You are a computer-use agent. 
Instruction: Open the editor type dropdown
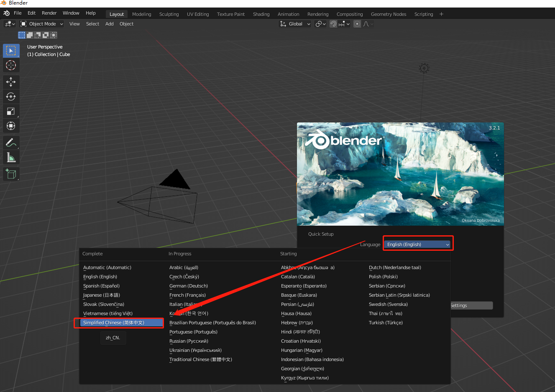[10, 24]
